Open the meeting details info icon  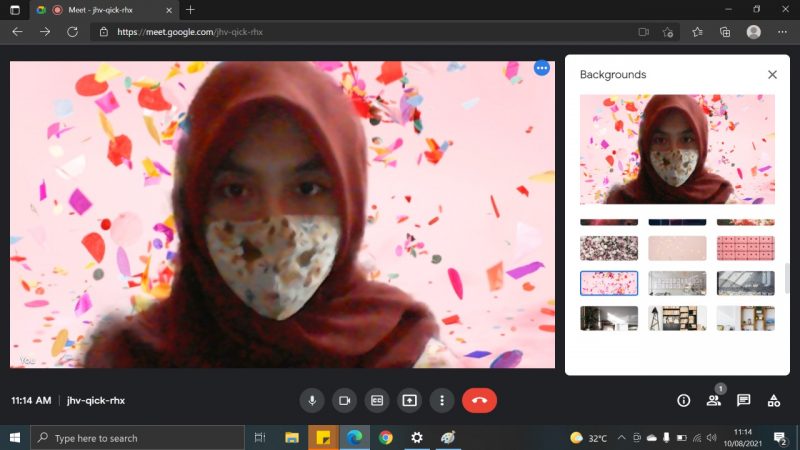pyautogui.click(x=684, y=401)
